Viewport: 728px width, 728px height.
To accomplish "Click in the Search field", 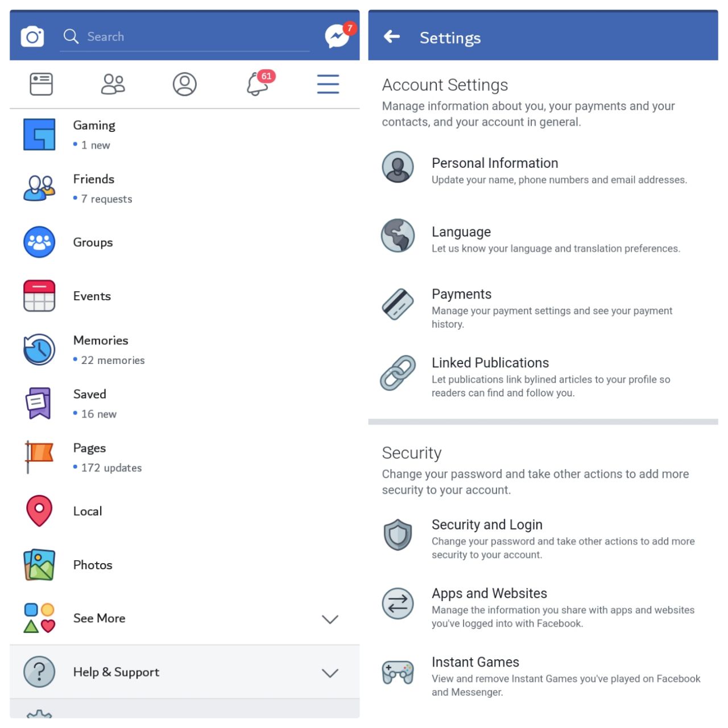I will coord(185,37).
